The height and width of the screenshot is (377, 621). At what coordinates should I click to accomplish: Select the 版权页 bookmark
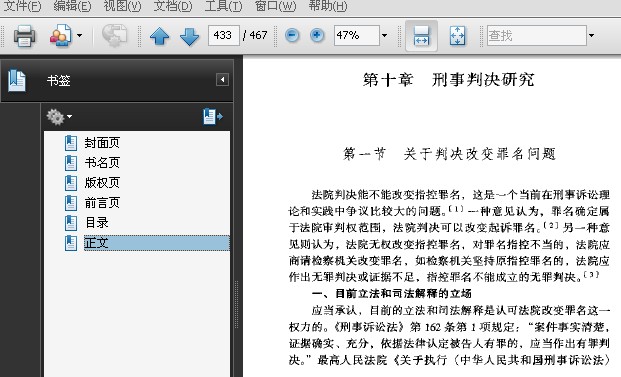point(102,183)
